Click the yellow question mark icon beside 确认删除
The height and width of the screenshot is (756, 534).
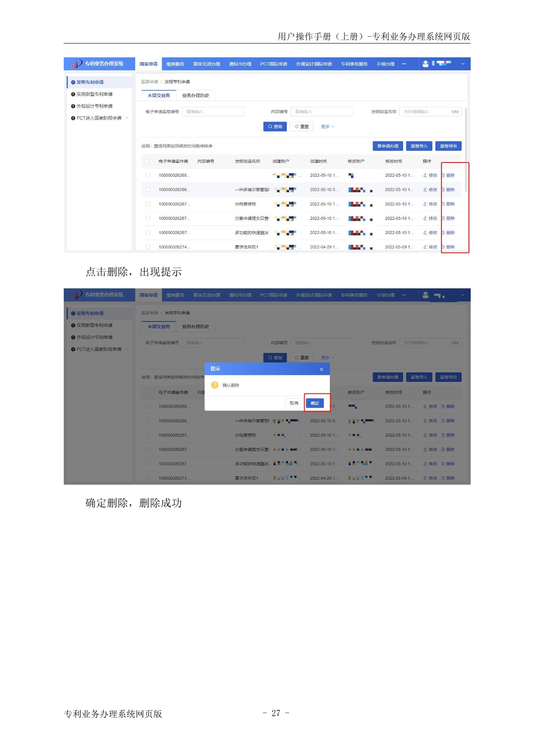214,385
